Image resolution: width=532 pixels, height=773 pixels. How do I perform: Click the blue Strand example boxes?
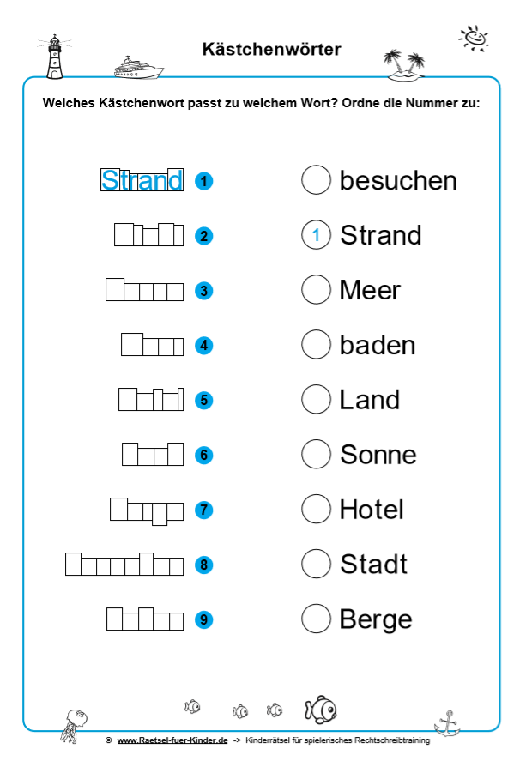coord(142,180)
